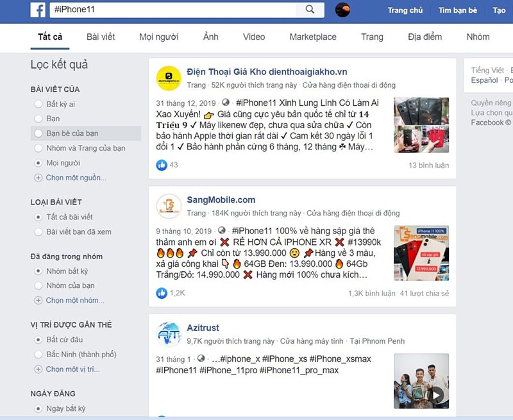
Task: Click globe privacy icon on 9 tháng 10 post
Action: [221, 230]
